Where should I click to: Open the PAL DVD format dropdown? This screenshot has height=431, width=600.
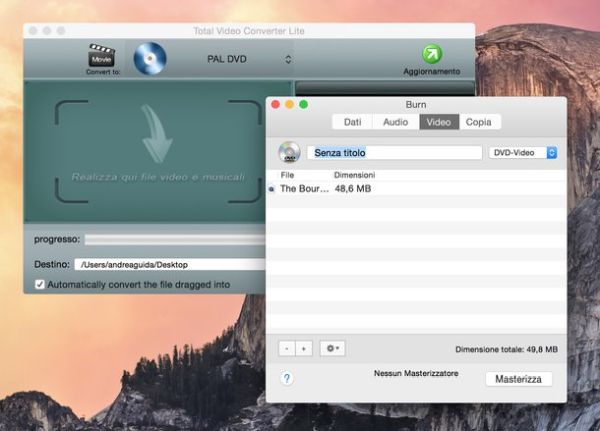[x=248, y=59]
